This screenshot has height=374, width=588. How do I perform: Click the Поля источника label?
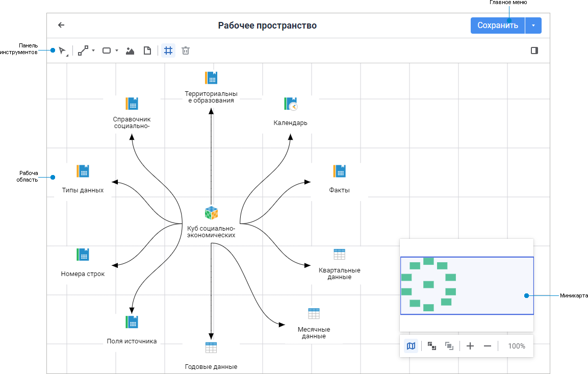pos(132,341)
